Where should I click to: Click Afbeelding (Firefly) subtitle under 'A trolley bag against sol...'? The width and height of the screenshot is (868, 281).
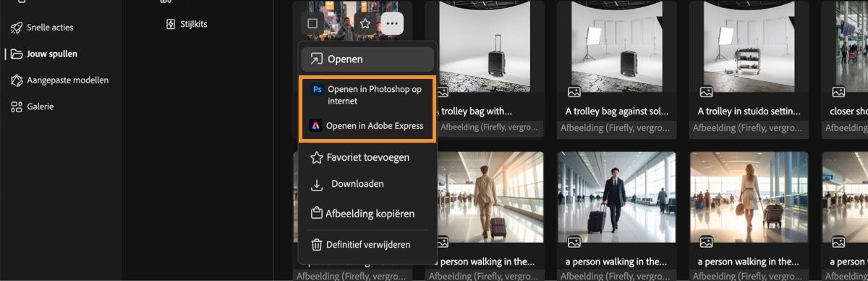click(616, 127)
